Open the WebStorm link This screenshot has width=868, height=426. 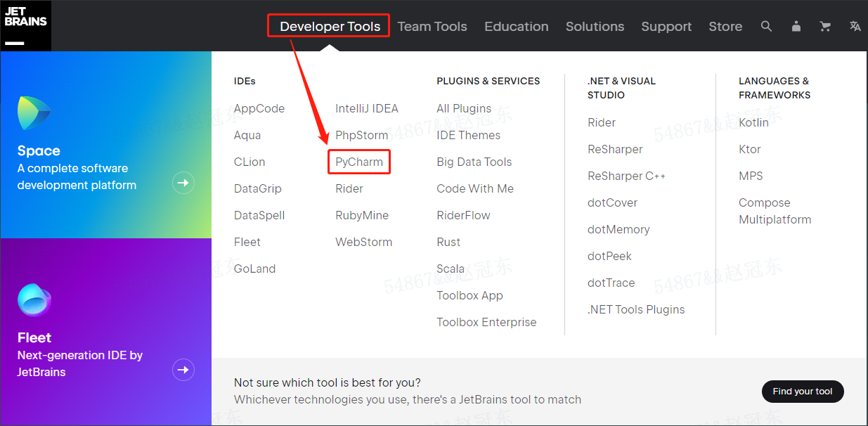coord(364,242)
